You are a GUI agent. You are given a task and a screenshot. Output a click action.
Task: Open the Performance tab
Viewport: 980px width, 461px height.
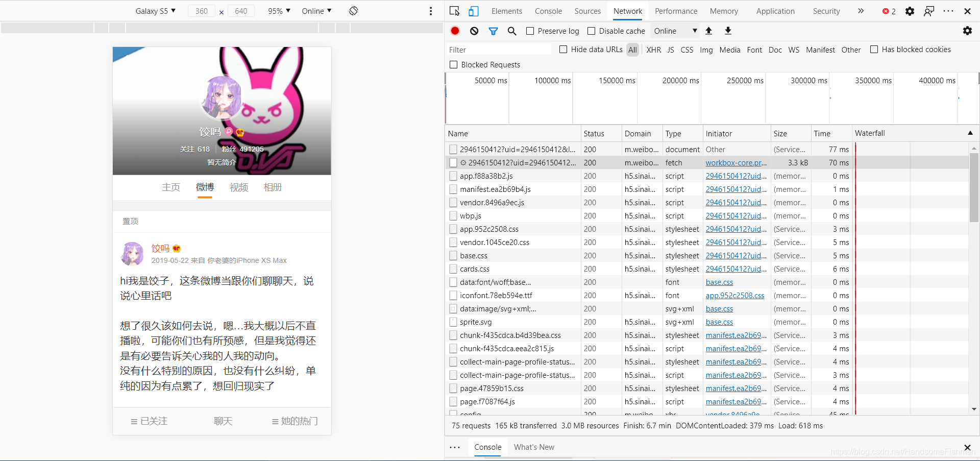(676, 11)
